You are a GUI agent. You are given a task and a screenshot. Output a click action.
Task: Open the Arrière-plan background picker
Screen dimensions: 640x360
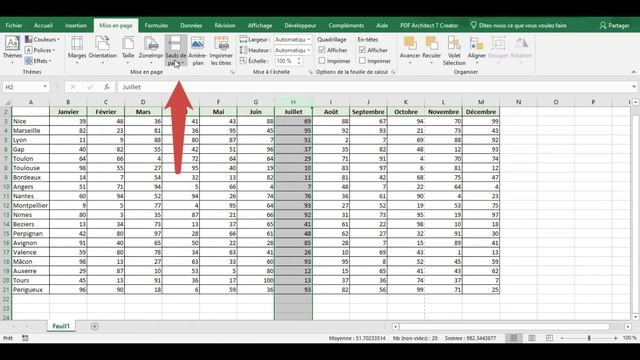tap(198, 50)
